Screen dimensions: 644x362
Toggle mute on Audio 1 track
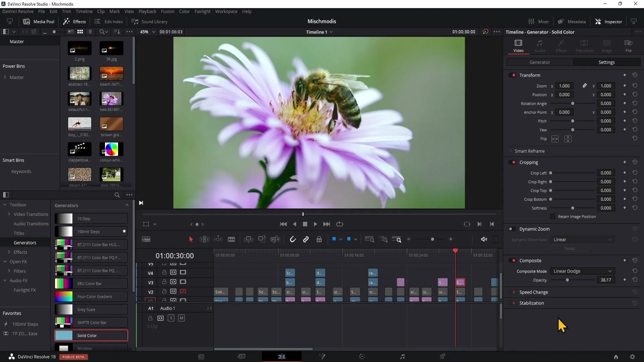coord(181,318)
